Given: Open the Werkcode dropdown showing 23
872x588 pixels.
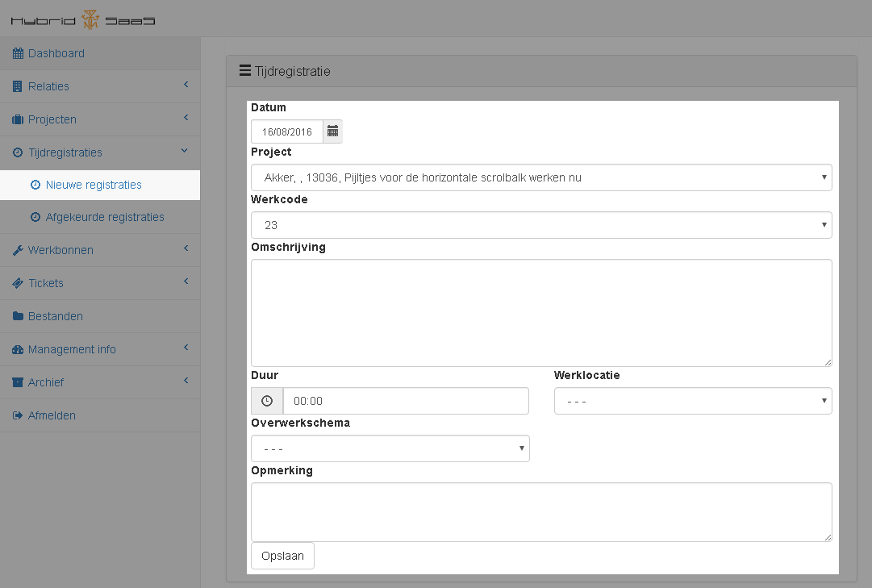Looking at the screenshot, I should point(540,225).
